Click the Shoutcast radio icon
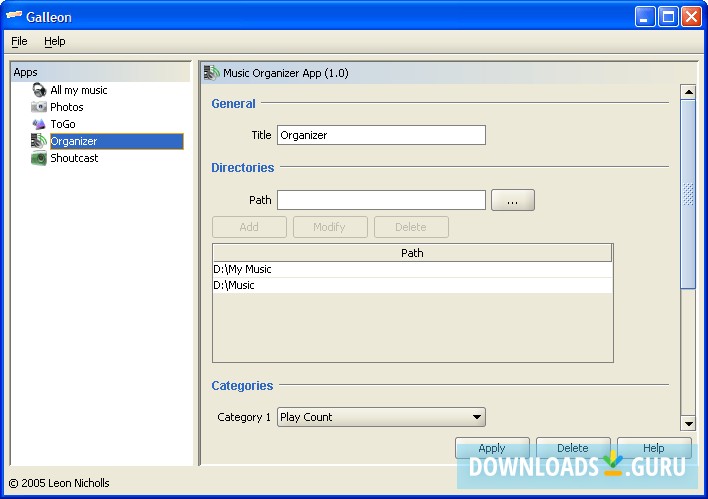 39,158
